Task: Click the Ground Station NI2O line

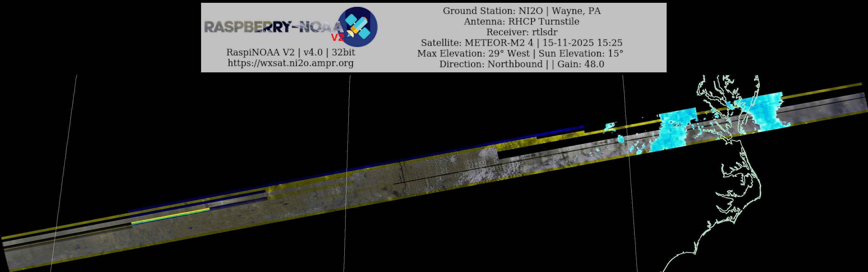Action: (521, 11)
